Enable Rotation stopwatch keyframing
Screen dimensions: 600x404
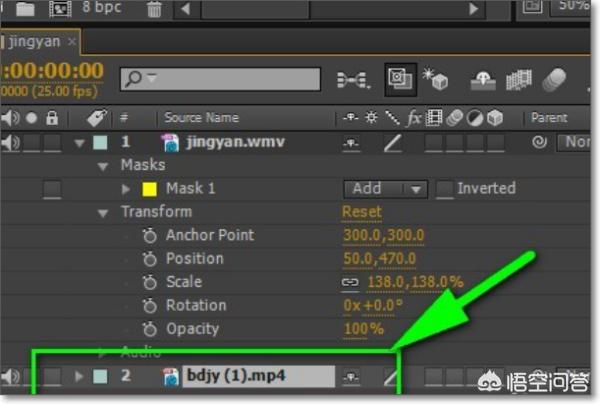click(150, 306)
